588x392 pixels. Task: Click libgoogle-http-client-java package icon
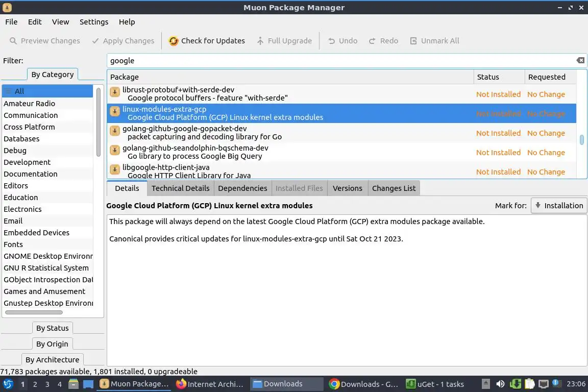tap(115, 169)
